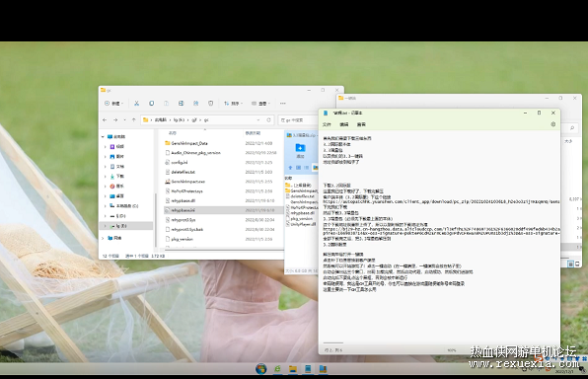Click the autopatchhk.yuanshen.com URL line in Notepad
The width and height of the screenshot is (588, 379).
pyautogui.click(x=441, y=202)
